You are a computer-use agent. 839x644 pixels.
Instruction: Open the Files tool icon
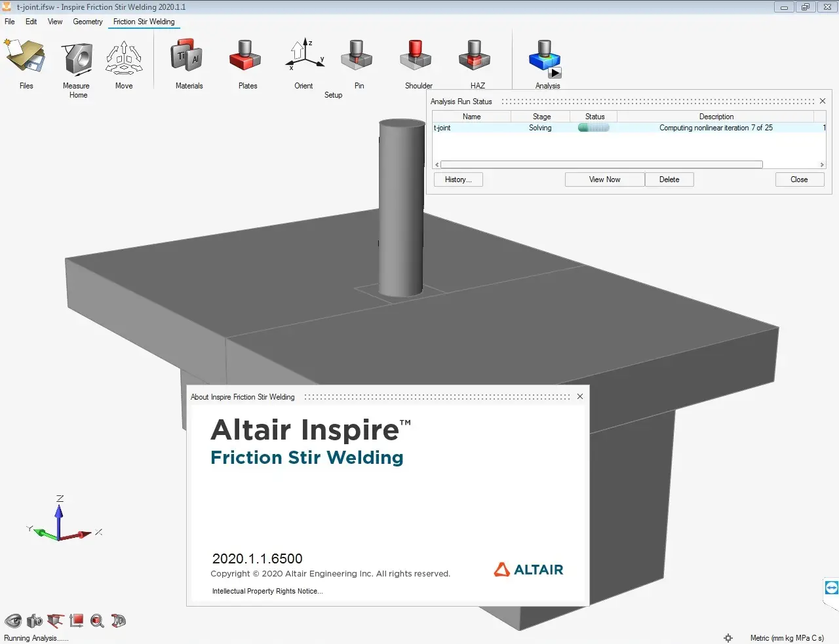(x=25, y=56)
